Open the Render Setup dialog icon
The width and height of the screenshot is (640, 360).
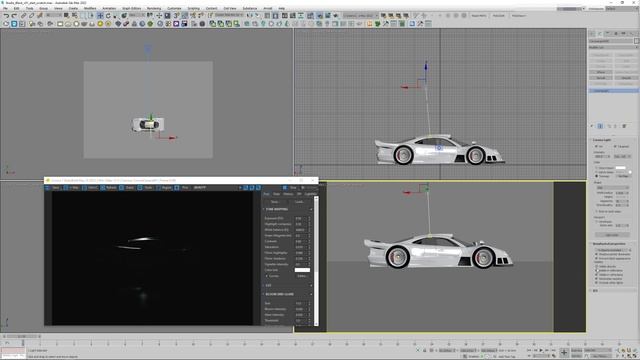point(319,16)
